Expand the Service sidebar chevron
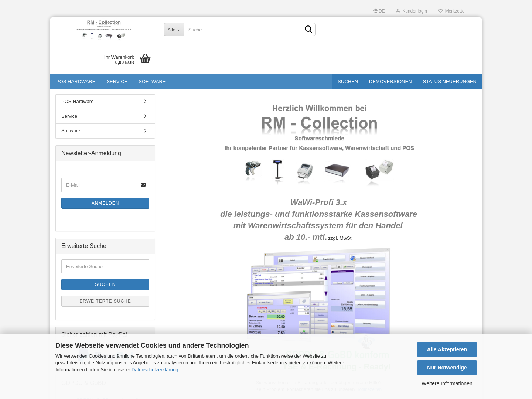Viewport: 532px width, 399px height. click(145, 116)
